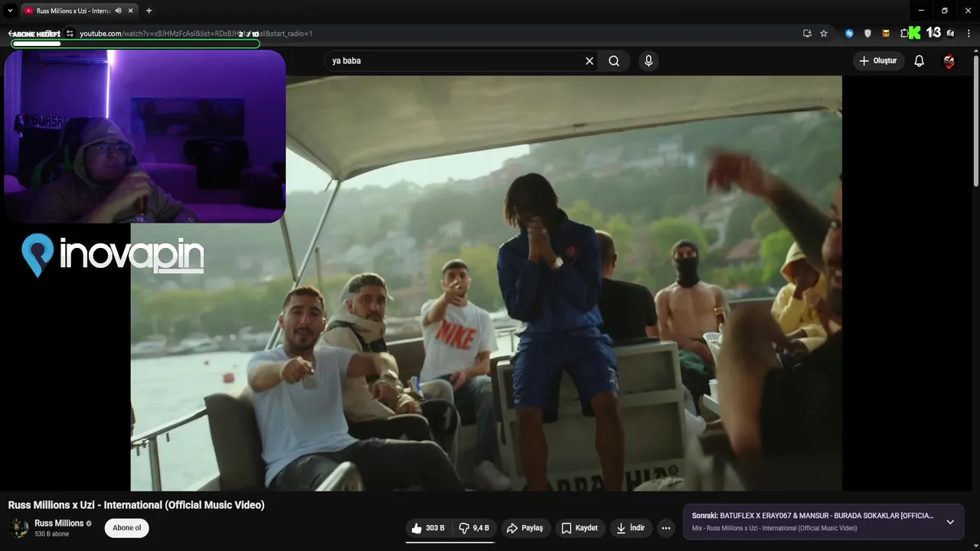980x551 pixels.
Task: Like the video (303 B)
Action: click(x=429, y=528)
